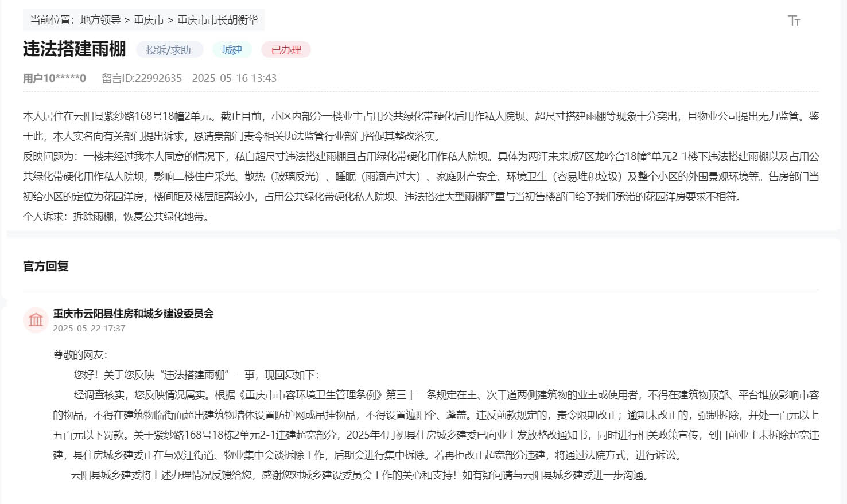The width and height of the screenshot is (847, 504).
Task: Click the username '用户10*****0'
Action: 55,78
